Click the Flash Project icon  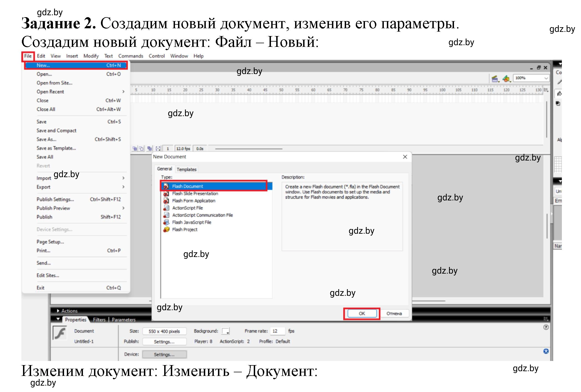click(166, 230)
